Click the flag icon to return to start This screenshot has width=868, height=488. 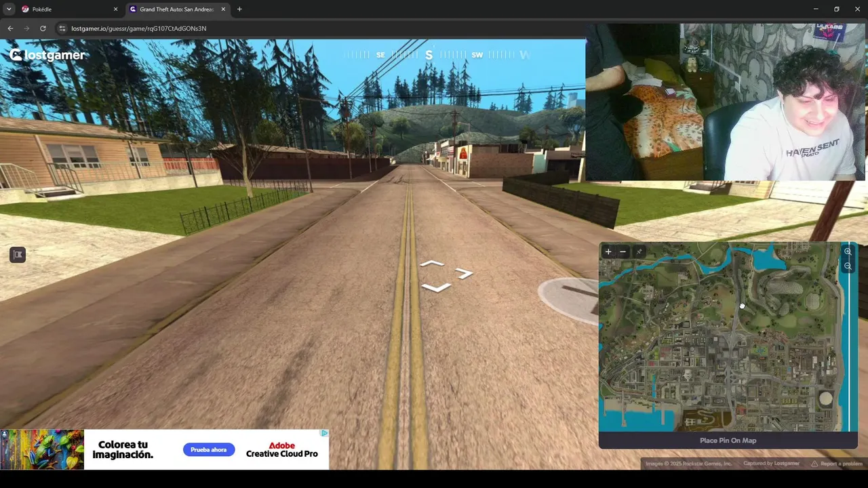[18, 255]
